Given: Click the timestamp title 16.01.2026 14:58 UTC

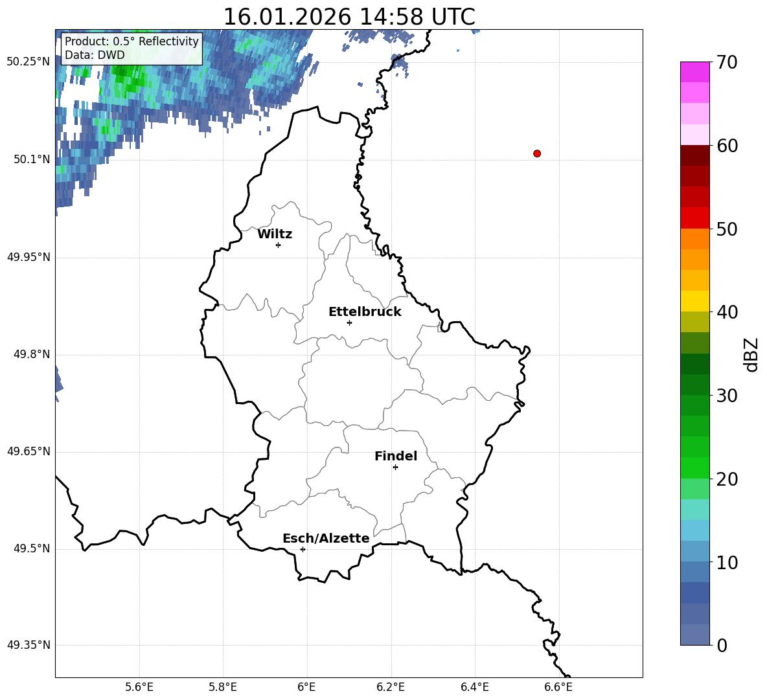Looking at the screenshot, I should (x=349, y=17).
